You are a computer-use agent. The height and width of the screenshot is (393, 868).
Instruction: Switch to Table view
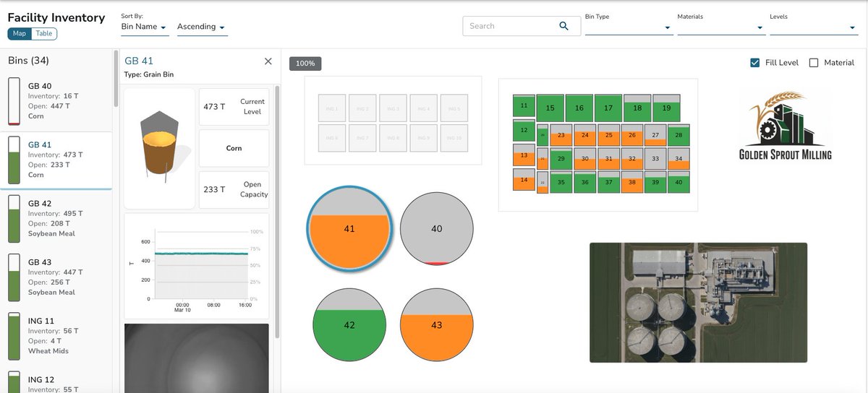tap(44, 33)
